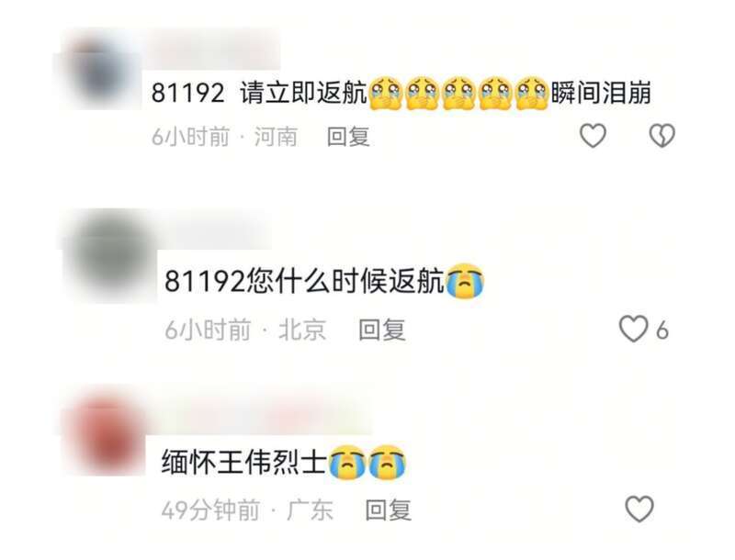Like the Henan comment with heart icon
Image resolution: width=735 pixels, height=560 pixels.
593,136
